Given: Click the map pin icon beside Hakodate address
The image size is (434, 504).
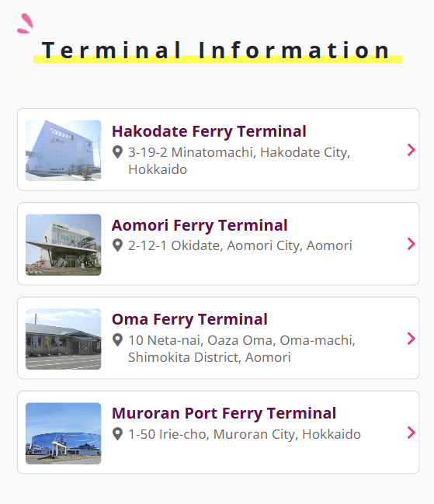Looking at the screenshot, I should [117, 152].
